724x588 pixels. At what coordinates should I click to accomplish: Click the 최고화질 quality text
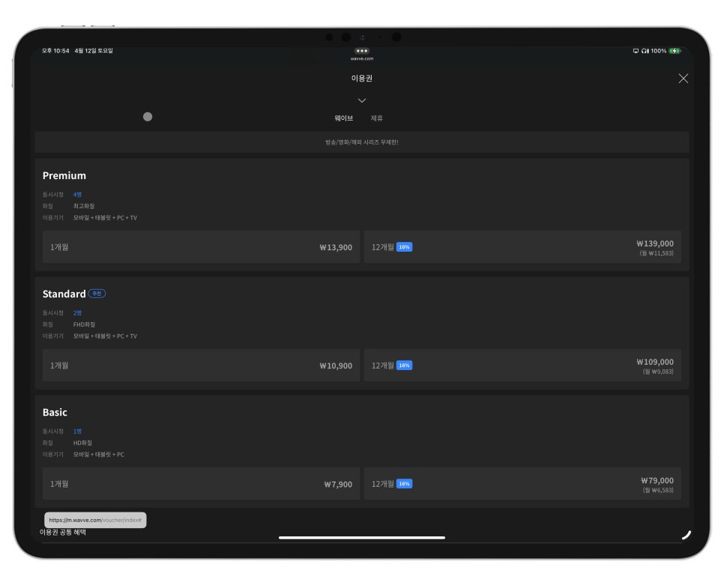pyautogui.click(x=84, y=206)
